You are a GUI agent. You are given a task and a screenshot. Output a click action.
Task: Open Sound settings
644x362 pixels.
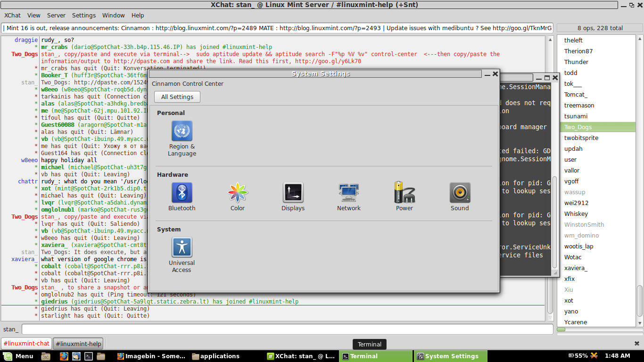point(460,197)
